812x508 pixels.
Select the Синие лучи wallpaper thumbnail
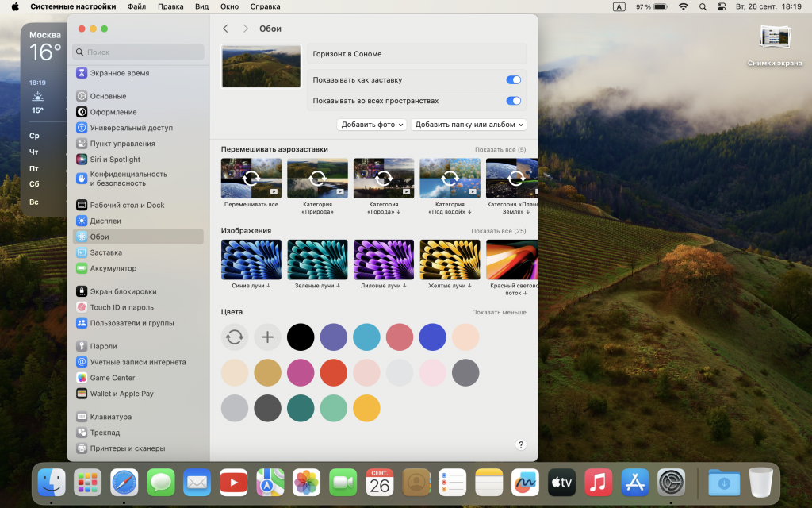251,260
